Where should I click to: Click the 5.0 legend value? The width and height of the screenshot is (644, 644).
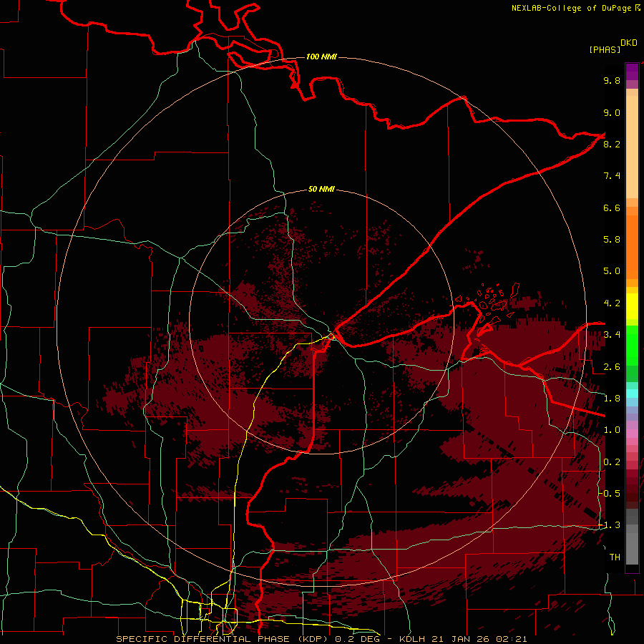612,271
